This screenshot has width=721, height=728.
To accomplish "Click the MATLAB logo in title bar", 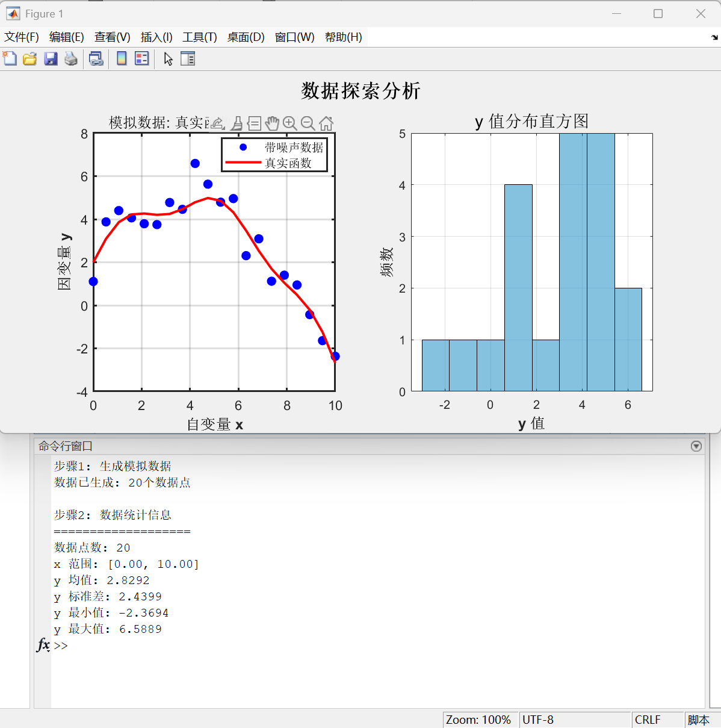I will click(x=13, y=13).
